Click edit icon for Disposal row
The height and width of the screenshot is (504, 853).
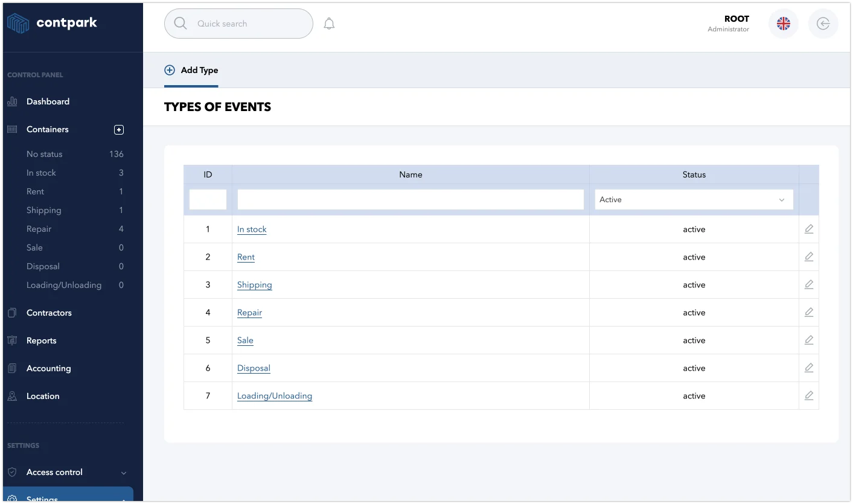pyautogui.click(x=809, y=368)
